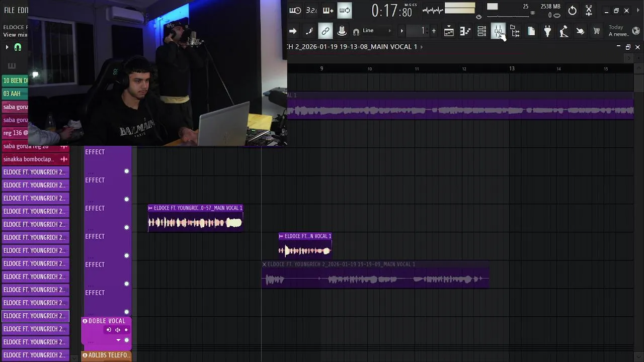Click waveform icon on sinakka bomboclap row
The height and width of the screenshot is (362, 644).
tap(64, 159)
